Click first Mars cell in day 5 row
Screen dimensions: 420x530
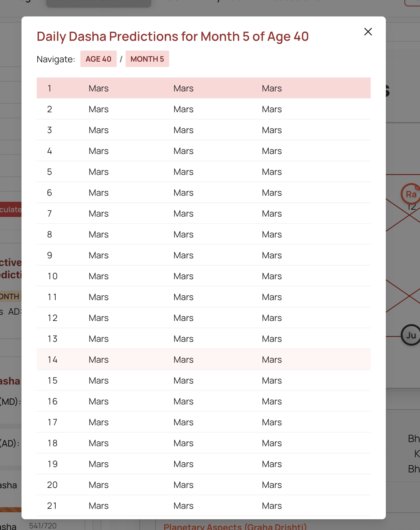[x=99, y=172]
